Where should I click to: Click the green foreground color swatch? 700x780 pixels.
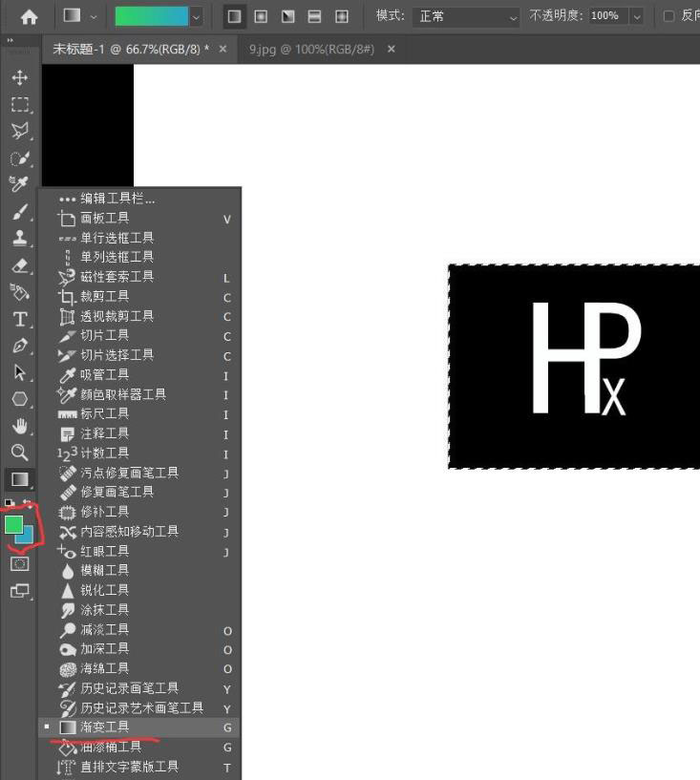(13, 524)
